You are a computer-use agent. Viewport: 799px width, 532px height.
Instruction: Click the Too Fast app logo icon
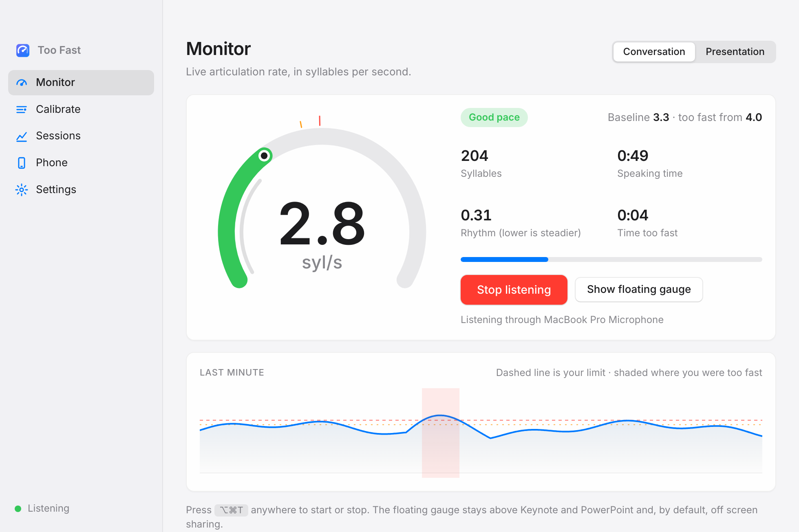click(23, 50)
